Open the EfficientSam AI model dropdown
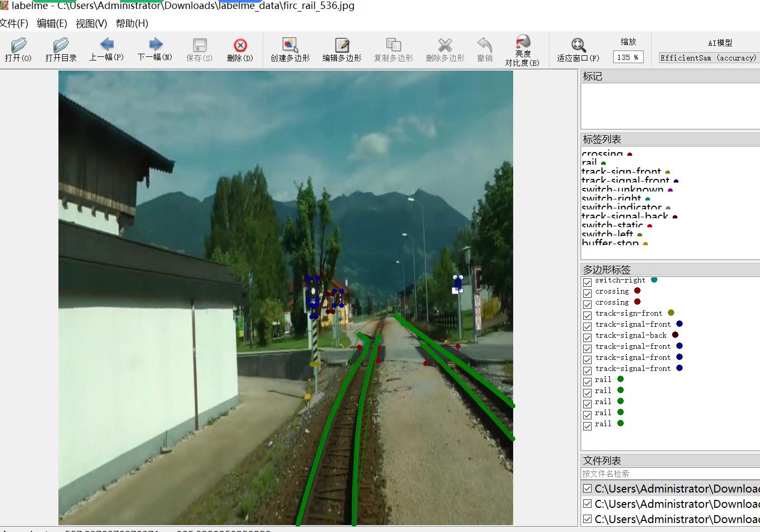 (x=708, y=58)
